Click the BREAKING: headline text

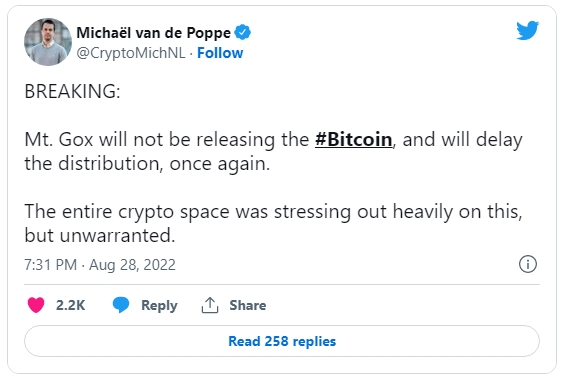pyautogui.click(x=72, y=91)
